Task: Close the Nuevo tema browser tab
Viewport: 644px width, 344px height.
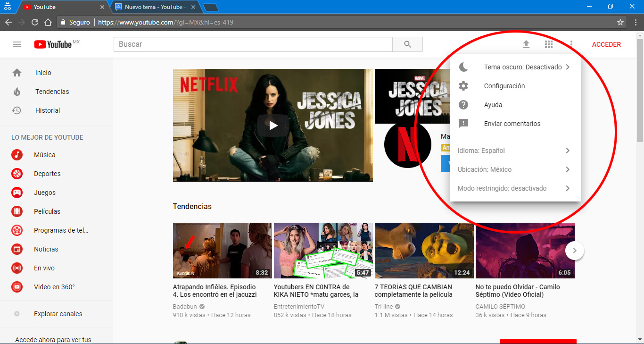Action: tap(194, 7)
